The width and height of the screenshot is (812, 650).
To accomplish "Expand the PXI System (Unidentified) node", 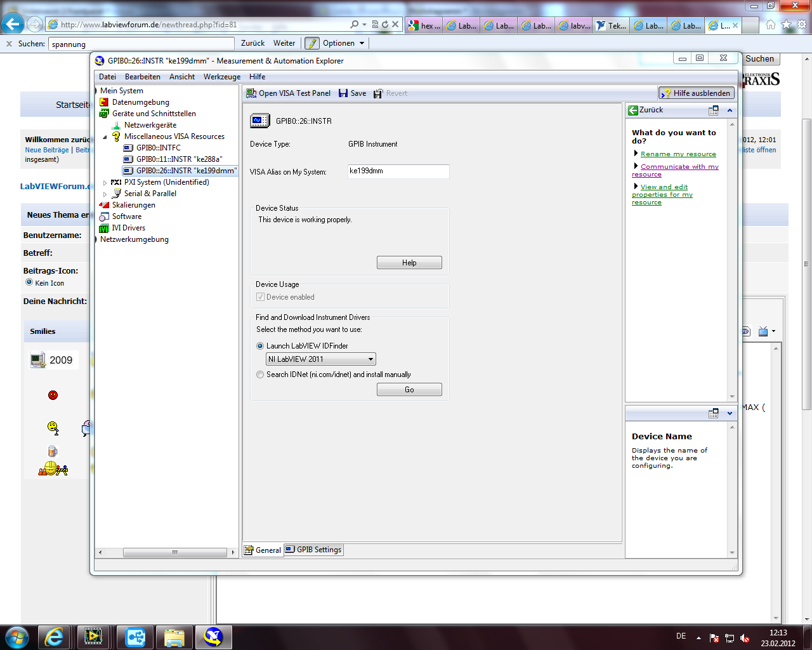I will [x=105, y=182].
